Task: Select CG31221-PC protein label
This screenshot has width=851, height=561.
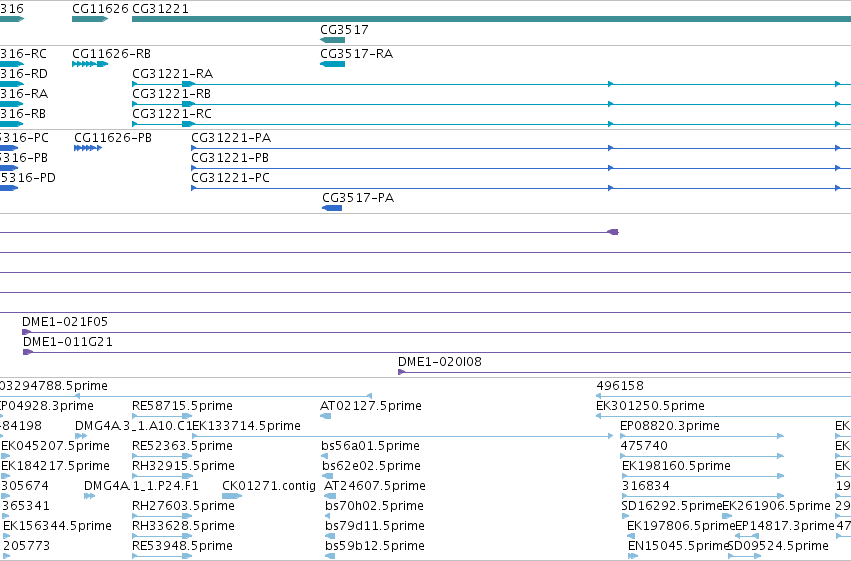Action: [x=231, y=177]
